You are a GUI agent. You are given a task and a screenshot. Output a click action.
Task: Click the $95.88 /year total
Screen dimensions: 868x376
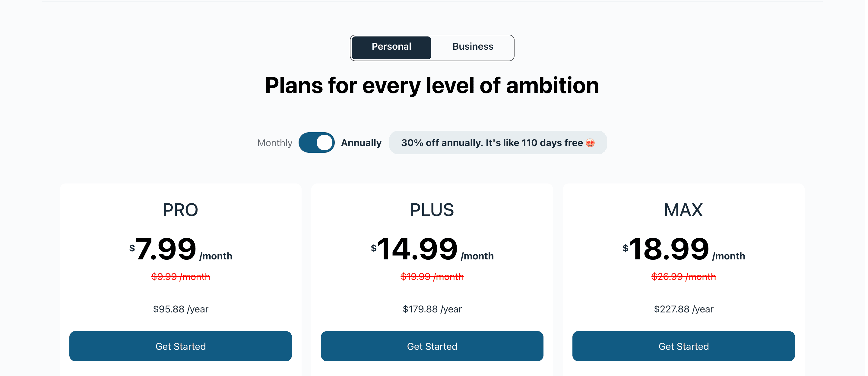click(x=181, y=309)
